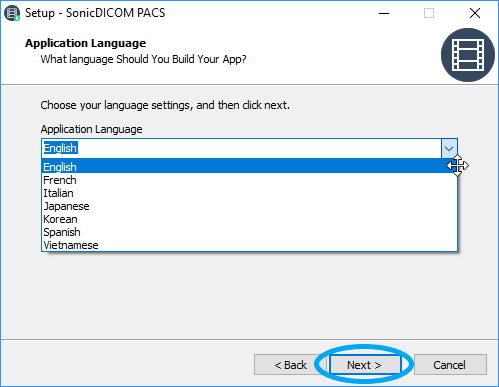The width and height of the screenshot is (499, 387).
Task: Select Spanish from the dropdown list
Action: [249, 232]
